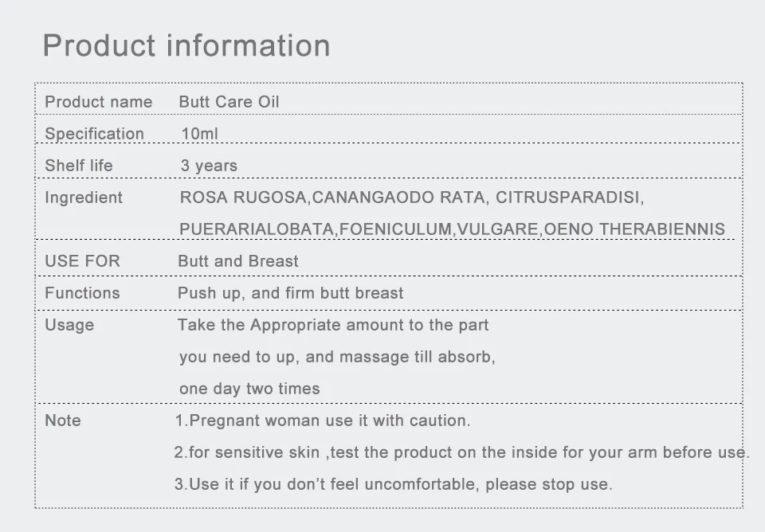
Task: Select the "Note" row label
Action: click(x=63, y=421)
